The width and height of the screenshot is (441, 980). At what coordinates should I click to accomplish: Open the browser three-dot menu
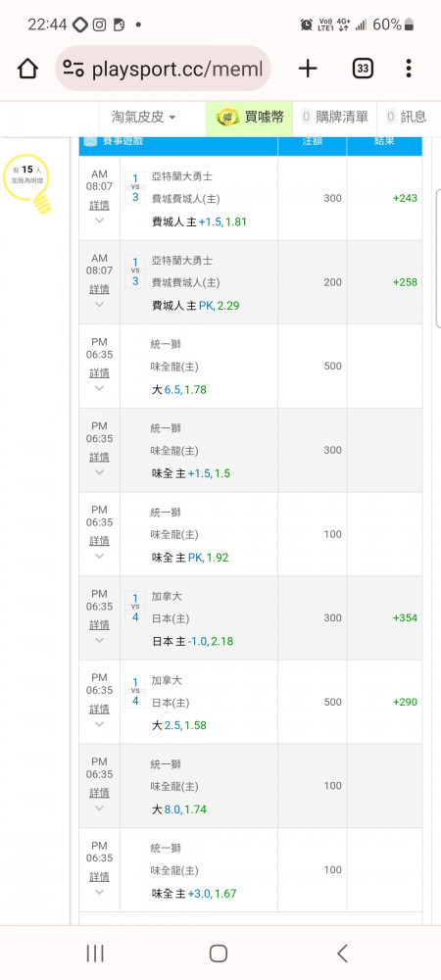pos(409,69)
